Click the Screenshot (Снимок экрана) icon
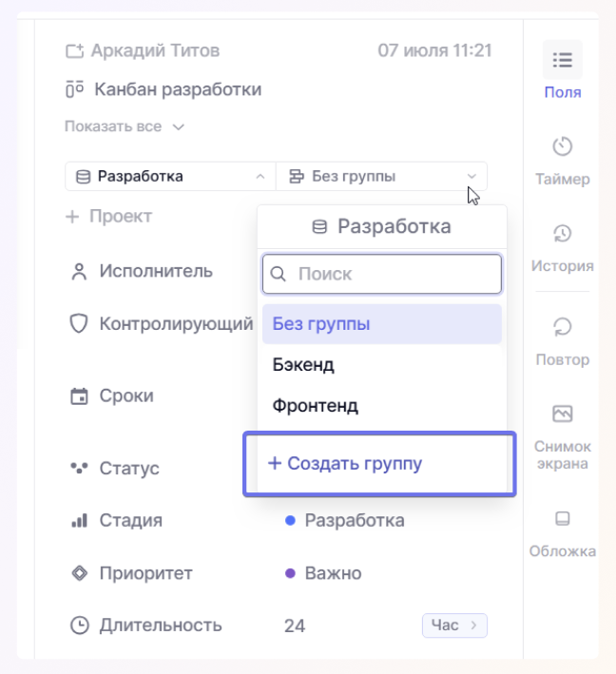 (562, 414)
